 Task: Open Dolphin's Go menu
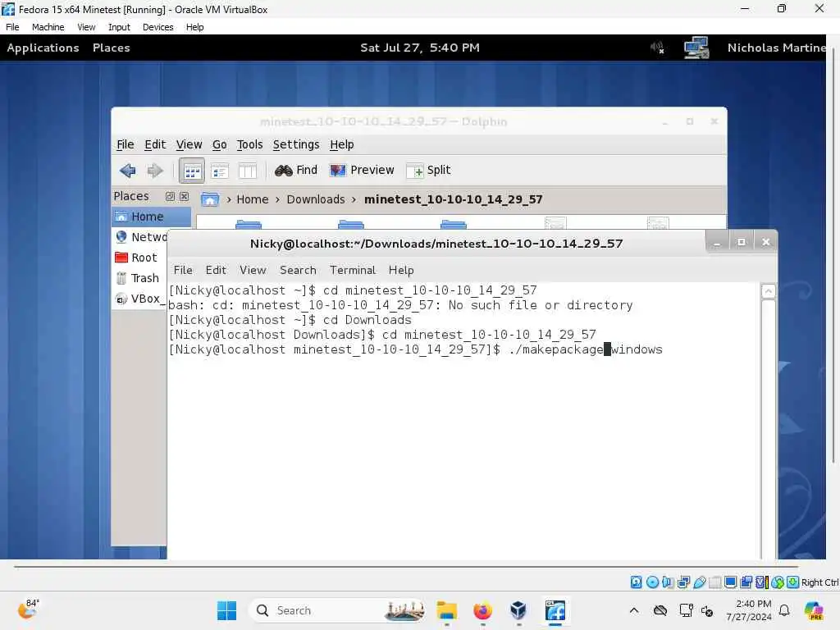(x=219, y=144)
